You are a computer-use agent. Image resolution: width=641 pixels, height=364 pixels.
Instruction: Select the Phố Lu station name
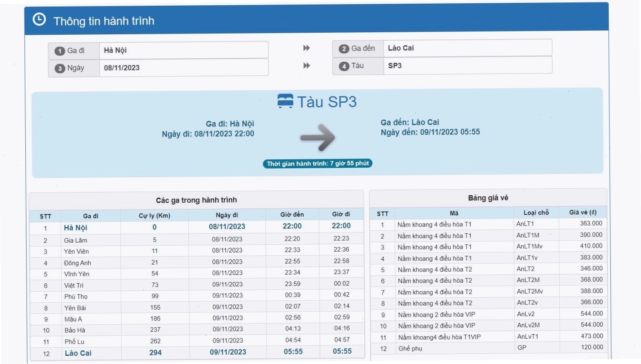pos(74,342)
